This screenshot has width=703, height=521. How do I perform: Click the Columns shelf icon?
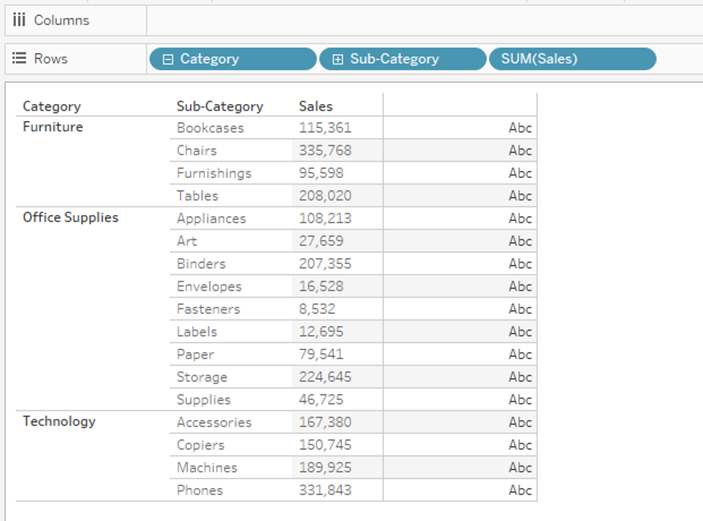[19, 20]
